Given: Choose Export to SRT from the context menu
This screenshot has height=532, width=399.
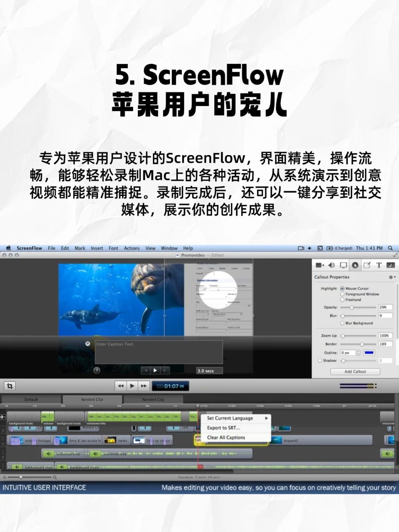Looking at the screenshot, I should pyautogui.click(x=224, y=428).
